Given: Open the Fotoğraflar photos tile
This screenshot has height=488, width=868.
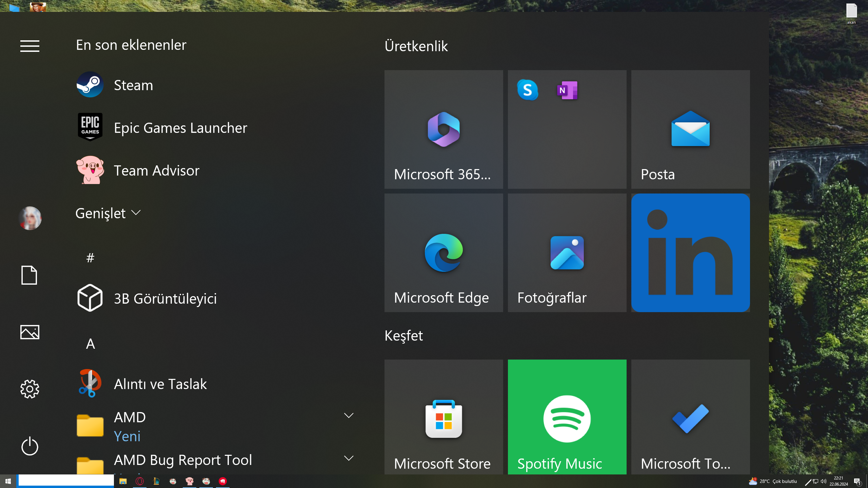Looking at the screenshot, I should point(567,252).
